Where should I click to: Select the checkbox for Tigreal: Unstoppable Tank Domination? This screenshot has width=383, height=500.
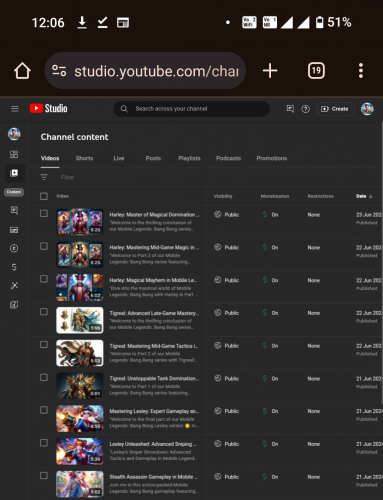(44, 377)
